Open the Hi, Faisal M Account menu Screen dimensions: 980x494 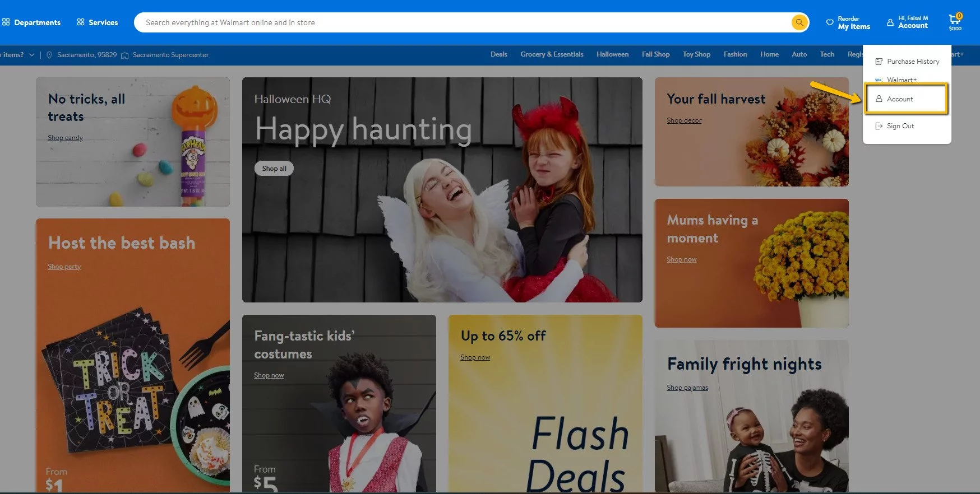908,22
